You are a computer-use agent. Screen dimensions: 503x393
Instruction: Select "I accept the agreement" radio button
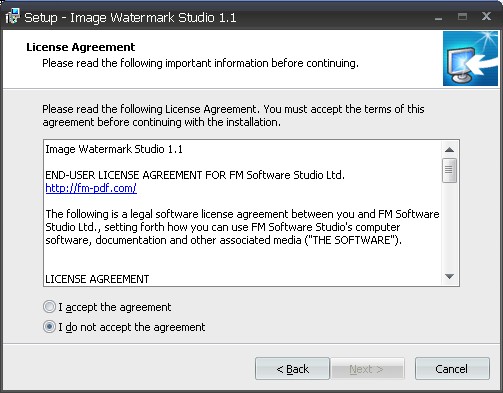pyautogui.click(x=49, y=307)
